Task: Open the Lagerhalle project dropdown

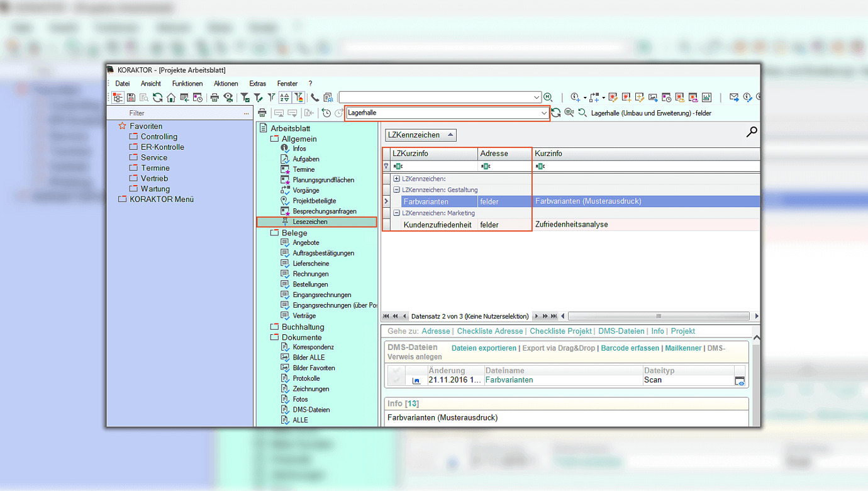Action: click(543, 113)
